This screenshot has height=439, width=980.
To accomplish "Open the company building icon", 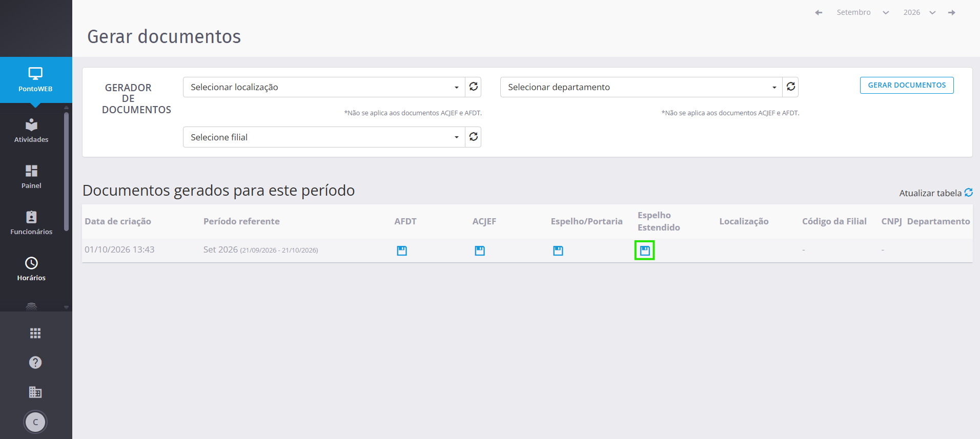I will [35, 392].
